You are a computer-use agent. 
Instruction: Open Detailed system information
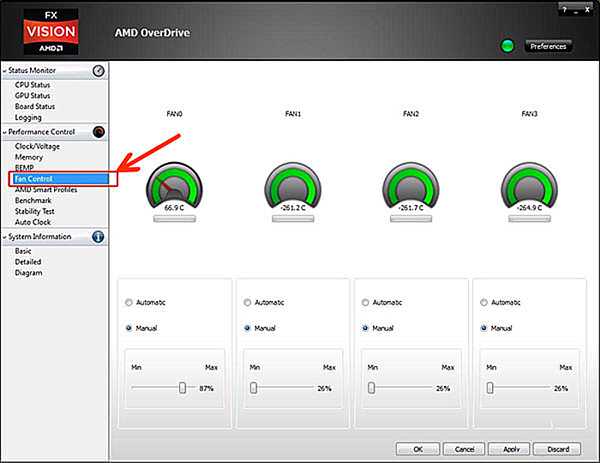28,262
